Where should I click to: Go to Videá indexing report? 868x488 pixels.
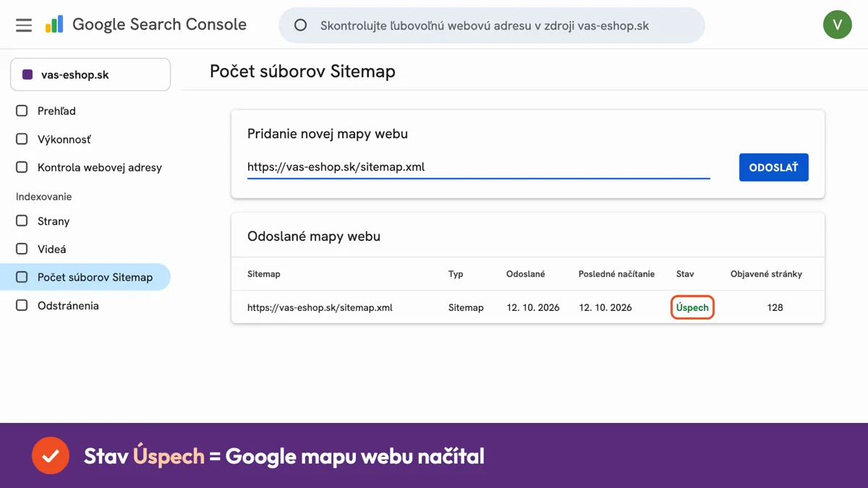[x=85, y=249]
